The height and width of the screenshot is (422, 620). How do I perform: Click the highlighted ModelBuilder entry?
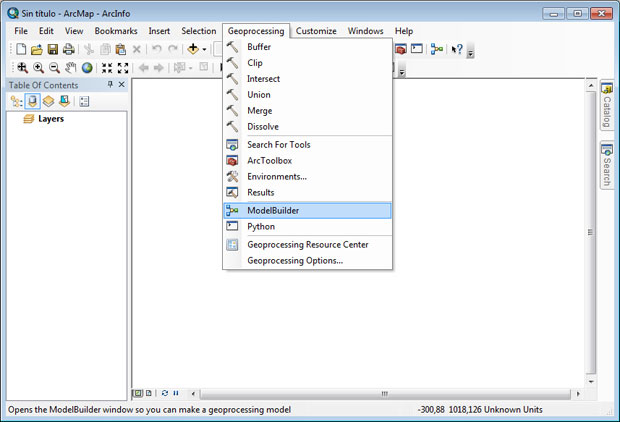(308, 210)
